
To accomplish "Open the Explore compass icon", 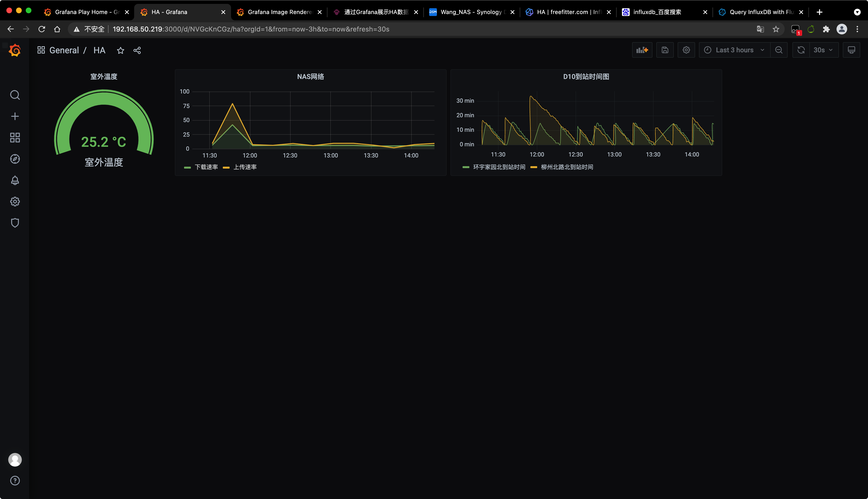I will (x=15, y=159).
